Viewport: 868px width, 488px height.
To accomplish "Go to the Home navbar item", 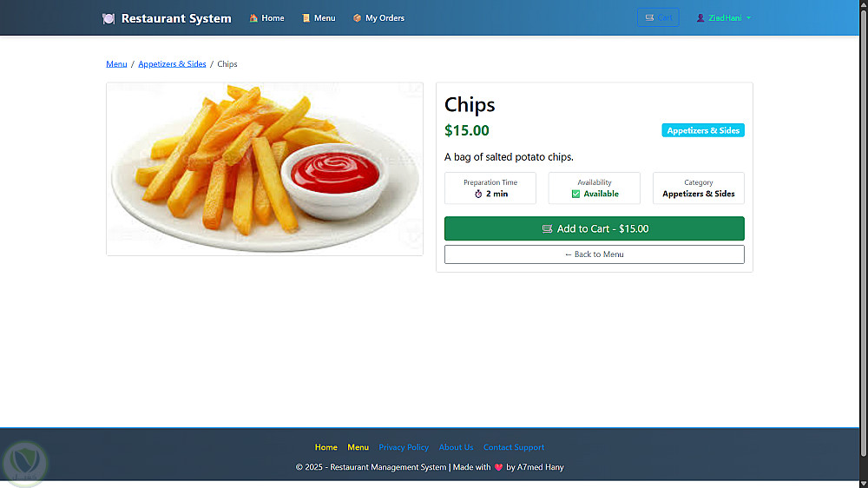I will point(266,17).
